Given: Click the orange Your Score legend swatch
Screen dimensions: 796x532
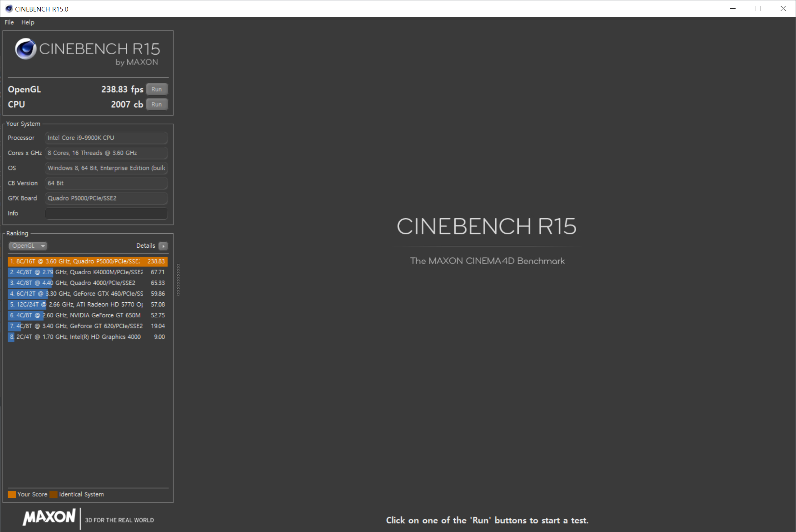Looking at the screenshot, I should [x=12, y=494].
